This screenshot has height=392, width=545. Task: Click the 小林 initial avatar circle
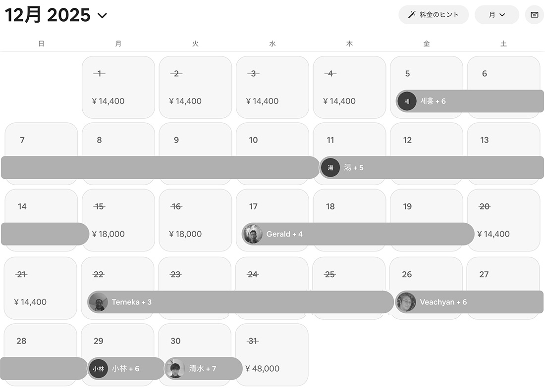tap(99, 369)
